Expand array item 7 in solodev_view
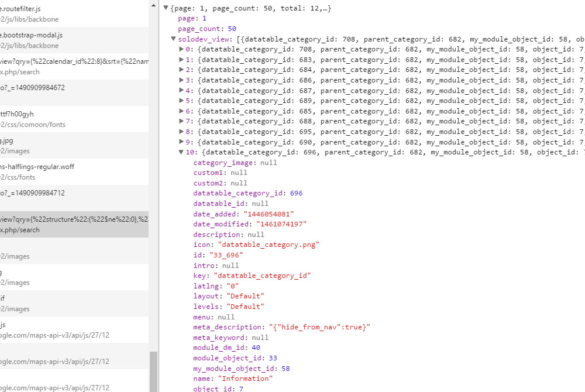This screenshot has height=392, width=585. pos(181,121)
